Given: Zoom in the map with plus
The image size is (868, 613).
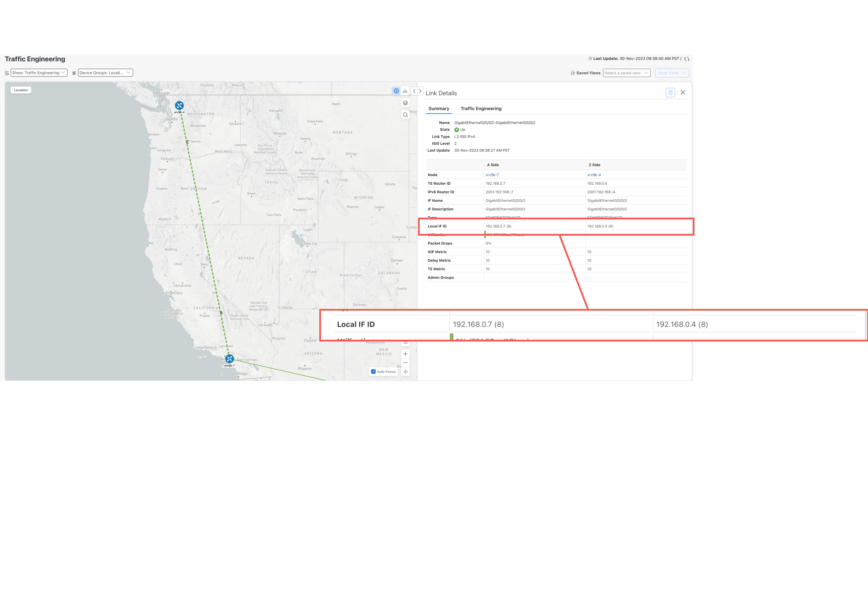Looking at the screenshot, I should pos(405,354).
